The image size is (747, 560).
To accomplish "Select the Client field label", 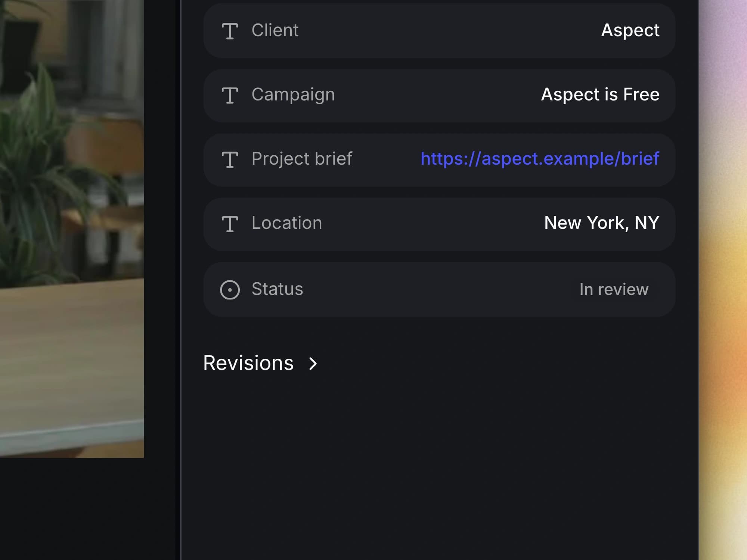I will coord(275,30).
